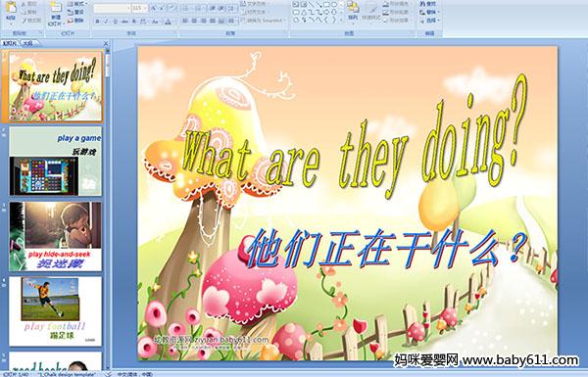
Task: Click the clear formatting icon
Action: [171, 8]
